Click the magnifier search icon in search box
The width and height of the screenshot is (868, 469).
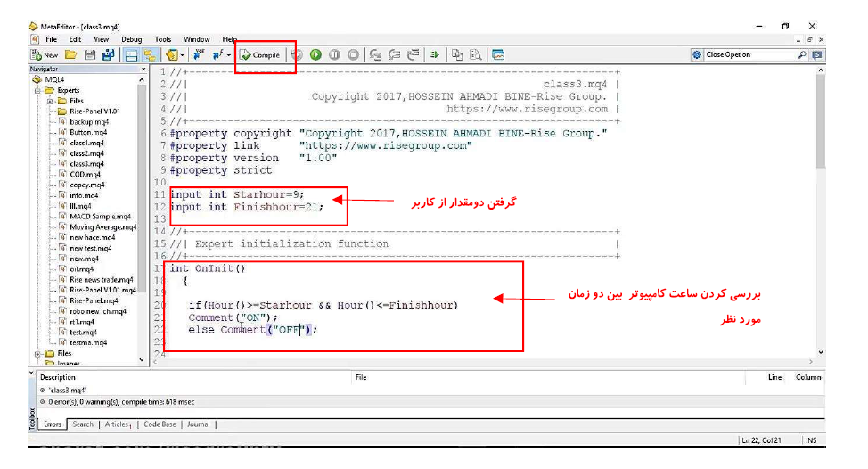point(801,54)
